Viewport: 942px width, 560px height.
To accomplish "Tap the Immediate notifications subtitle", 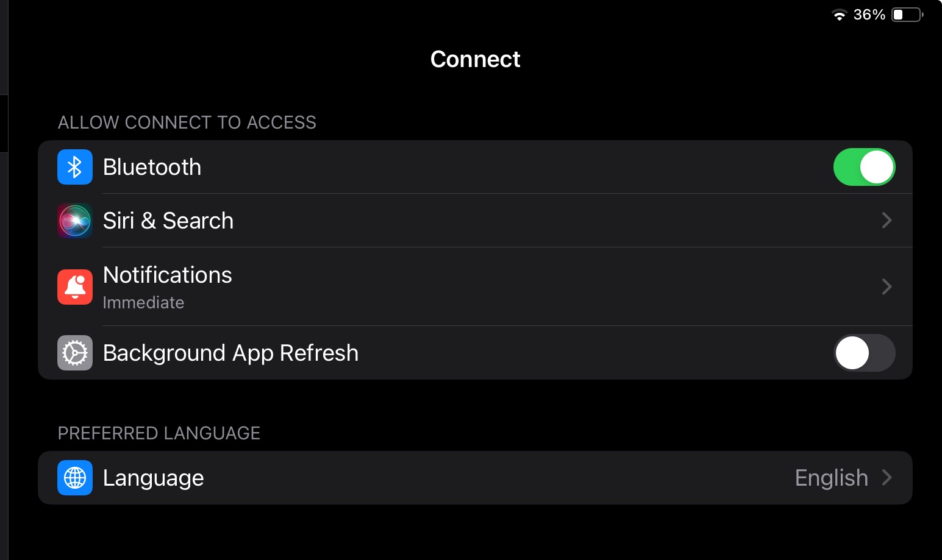I will click(x=143, y=302).
